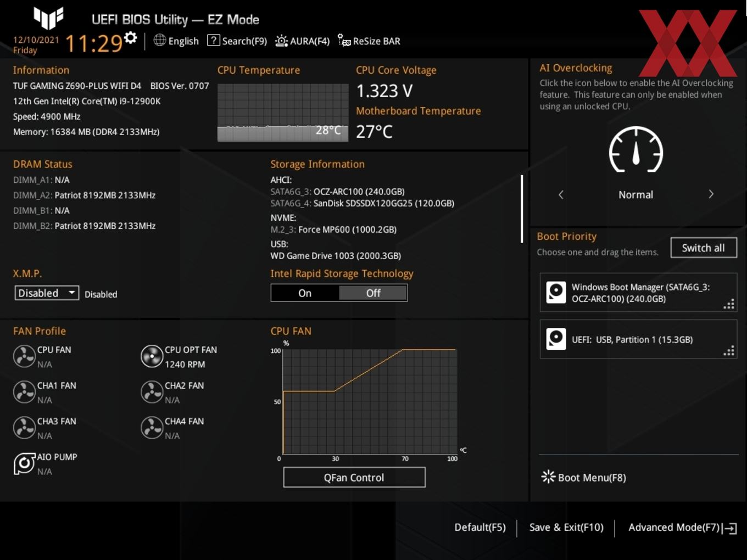Click the Switch all button

(x=704, y=248)
